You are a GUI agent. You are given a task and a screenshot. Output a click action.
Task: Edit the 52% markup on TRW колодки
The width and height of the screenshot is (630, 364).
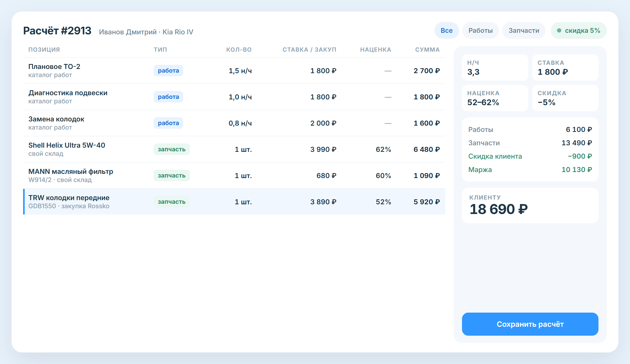(x=383, y=202)
